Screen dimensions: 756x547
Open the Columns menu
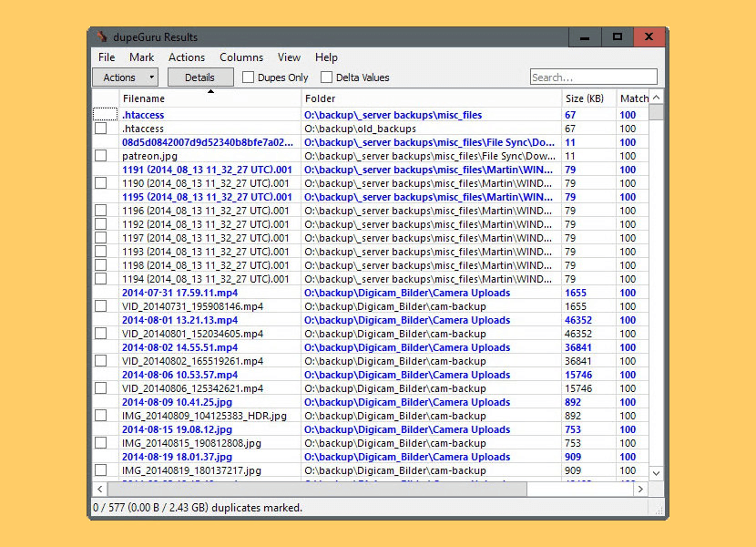point(241,57)
